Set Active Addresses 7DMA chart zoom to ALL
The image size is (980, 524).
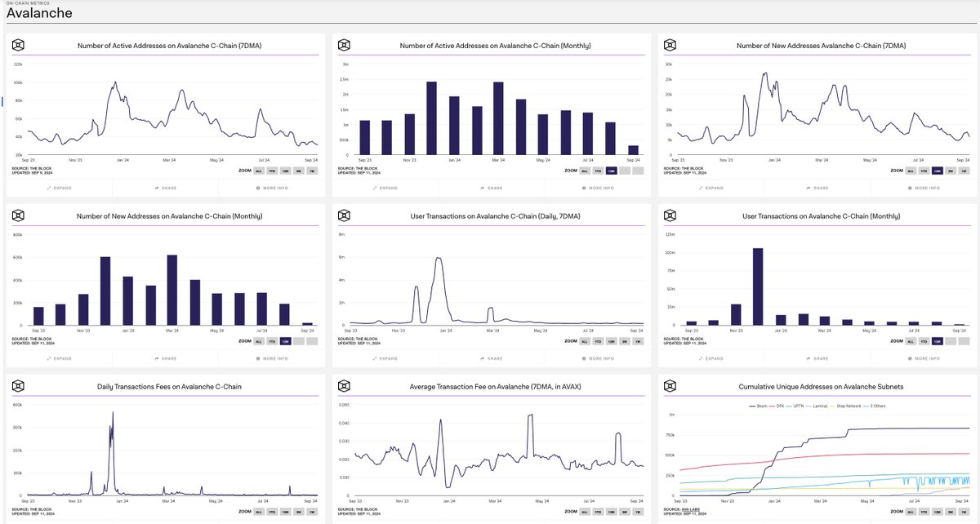point(261,171)
